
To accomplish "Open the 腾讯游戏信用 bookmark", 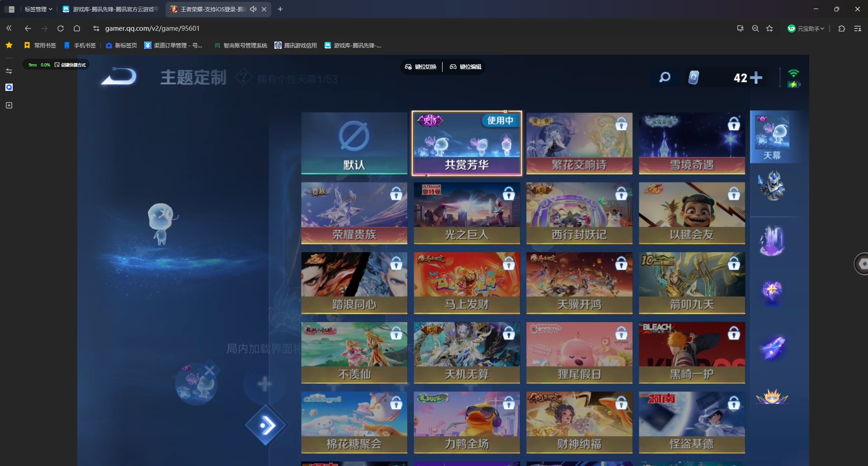I will (x=296, y=45).
